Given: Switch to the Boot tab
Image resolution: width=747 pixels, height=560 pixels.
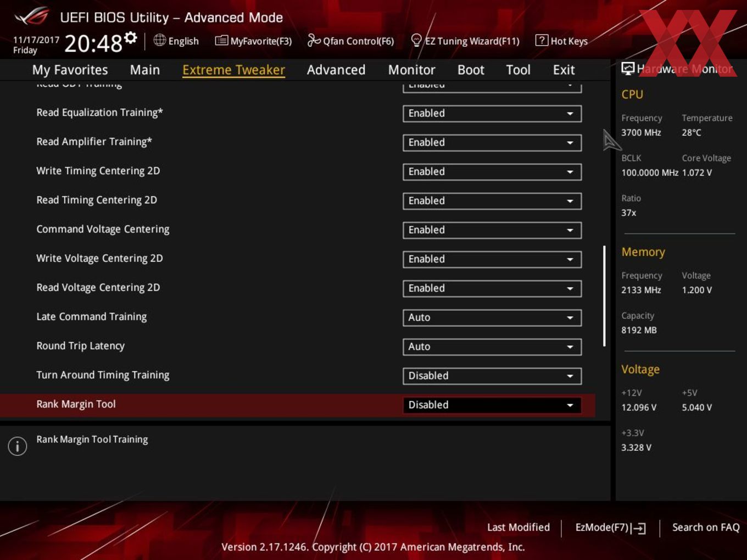Looking at the screenshot, I should point(471,70).
